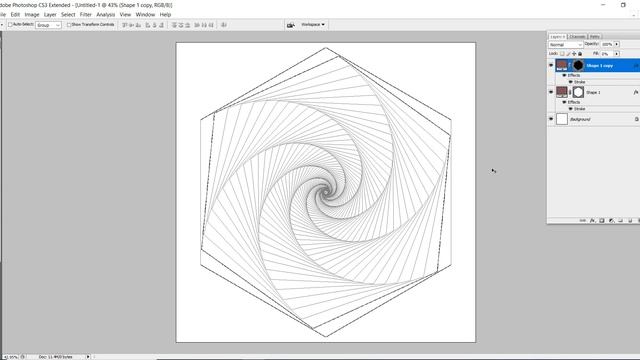The width and height of the screenshot is (640, 360).
Task: Click the Background layer thumbnail
Action: point(562,119)
